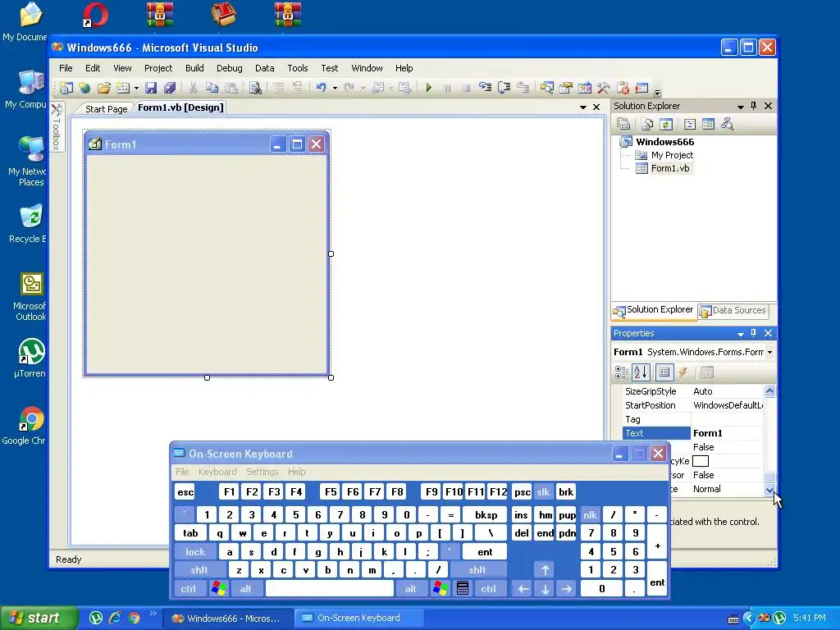Click the esc key on On-Screen Keyboard

pos(185,492)
